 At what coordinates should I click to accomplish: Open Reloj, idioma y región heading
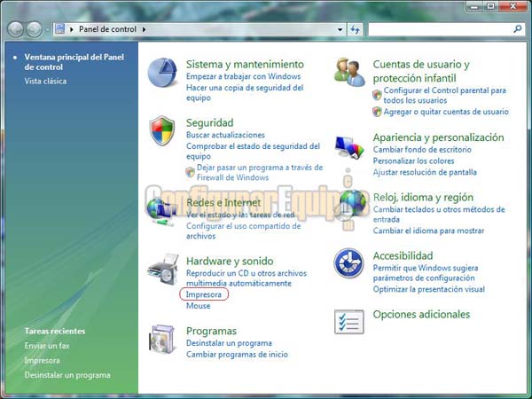pos(423,197)
